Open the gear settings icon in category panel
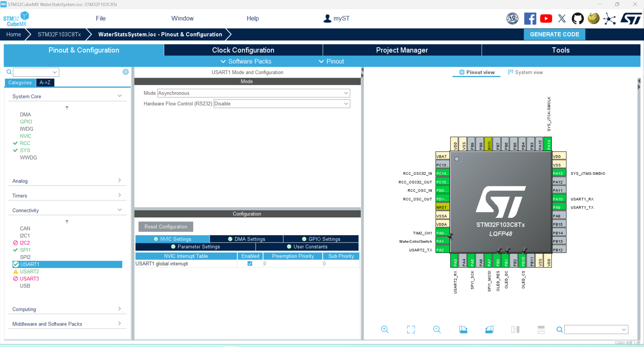Image resolution: width=644 pixels, height=347 pixels. coord(126,72)
